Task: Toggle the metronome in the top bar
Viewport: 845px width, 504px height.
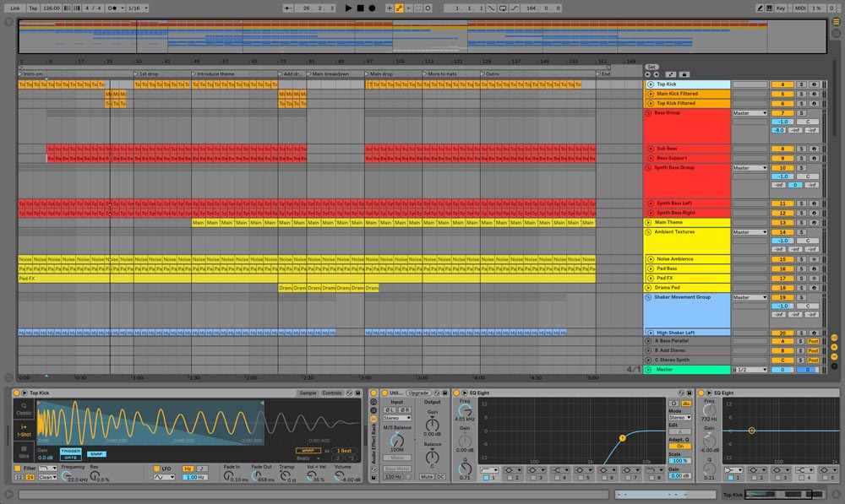Action: (x=113, y=8)
